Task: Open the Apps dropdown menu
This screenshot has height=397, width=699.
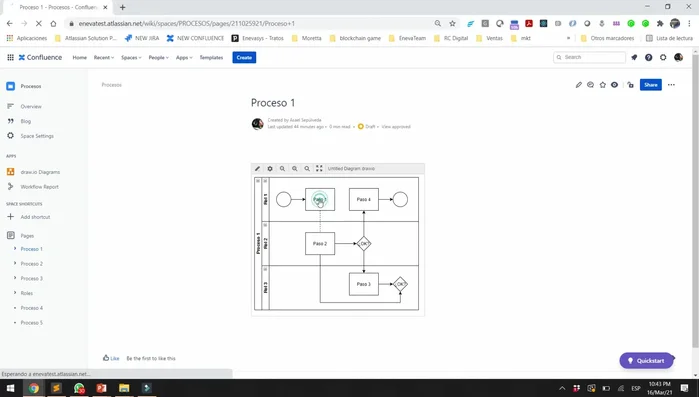Action: (184, 57)
